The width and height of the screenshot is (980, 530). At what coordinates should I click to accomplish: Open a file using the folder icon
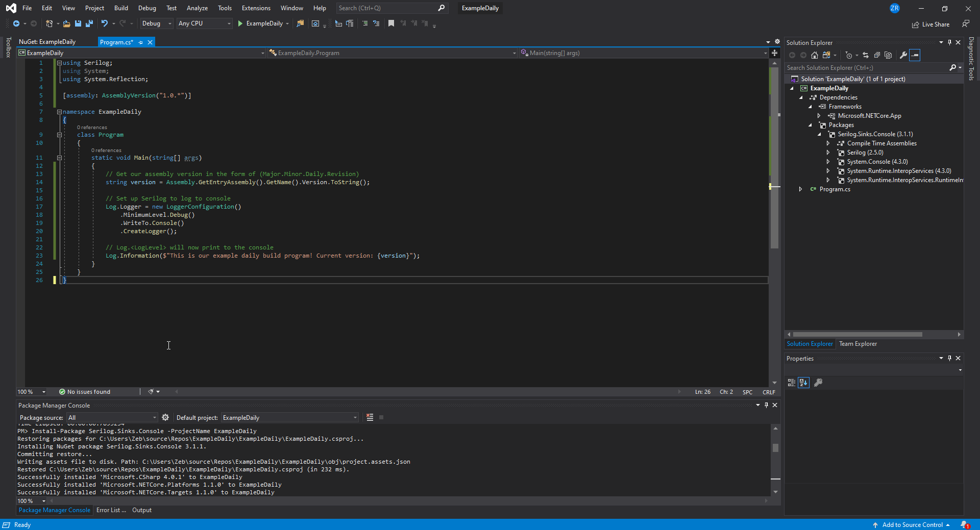[x=66, y=23]
